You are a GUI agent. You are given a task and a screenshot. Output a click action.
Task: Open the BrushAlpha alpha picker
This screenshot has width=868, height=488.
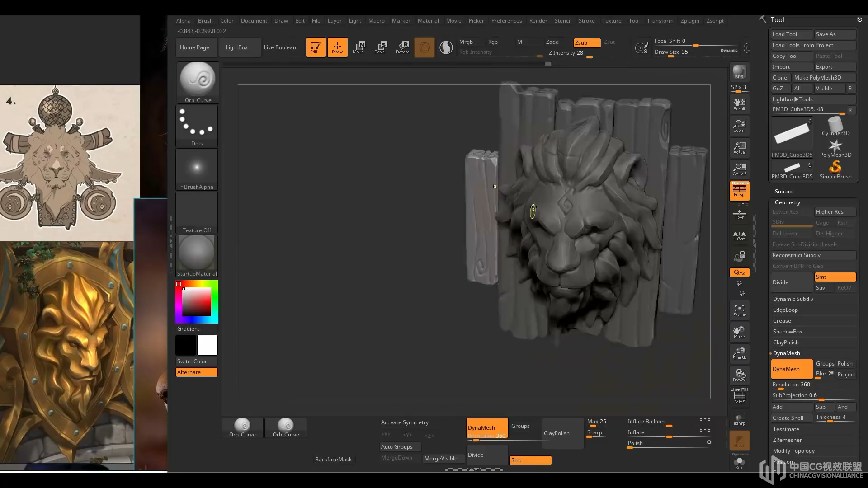tap(197, 169)
